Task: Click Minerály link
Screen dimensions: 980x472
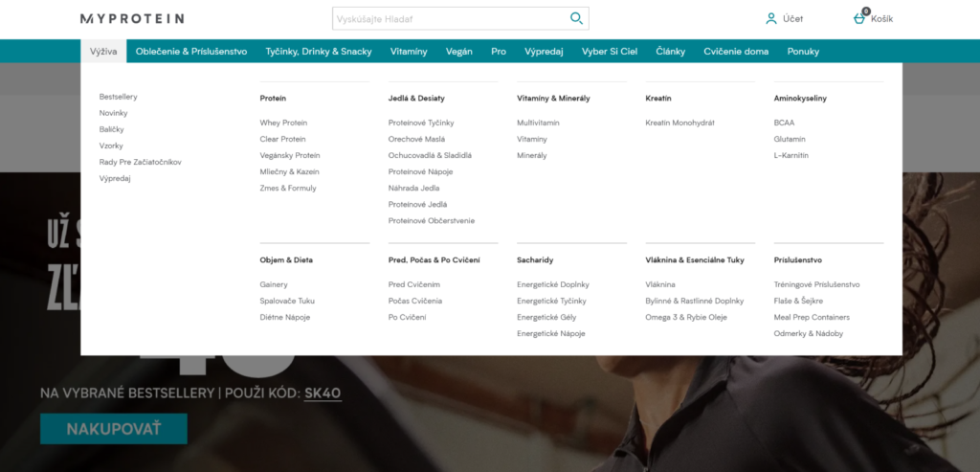Action: pyautogui.click(x=532, y=155)
